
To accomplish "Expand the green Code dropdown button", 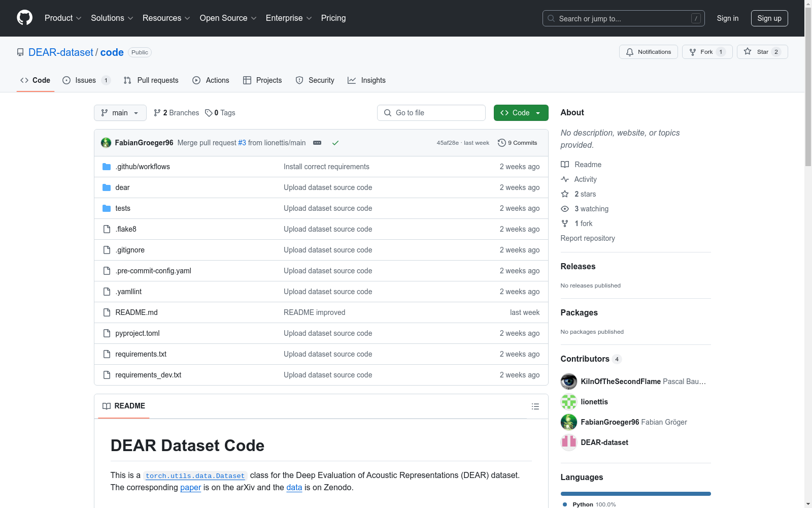I will click(x=521, y=113).
